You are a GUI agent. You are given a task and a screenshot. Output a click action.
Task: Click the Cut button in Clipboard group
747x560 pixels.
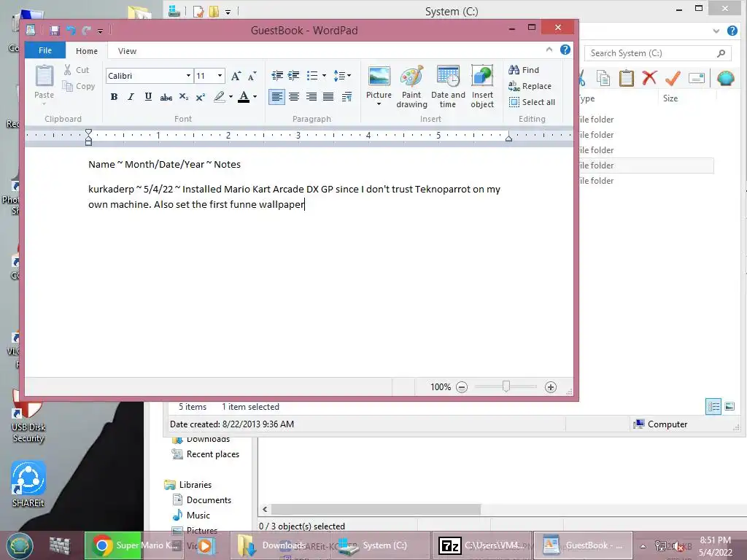77,70
